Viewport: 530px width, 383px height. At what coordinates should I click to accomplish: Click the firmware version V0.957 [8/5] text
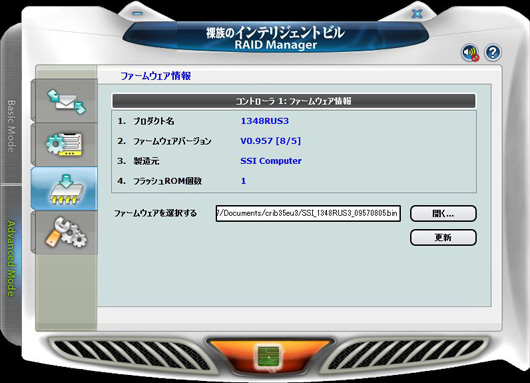coord(270,141)
